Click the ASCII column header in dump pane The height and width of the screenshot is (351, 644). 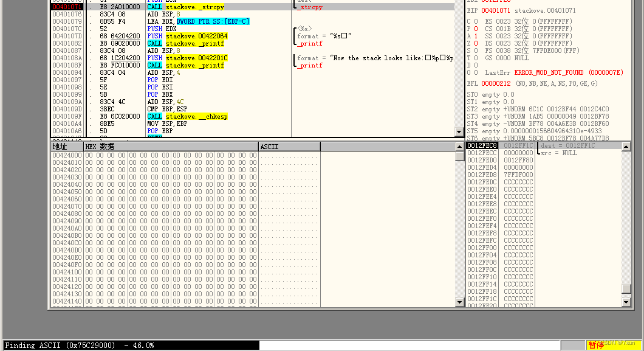273,146
